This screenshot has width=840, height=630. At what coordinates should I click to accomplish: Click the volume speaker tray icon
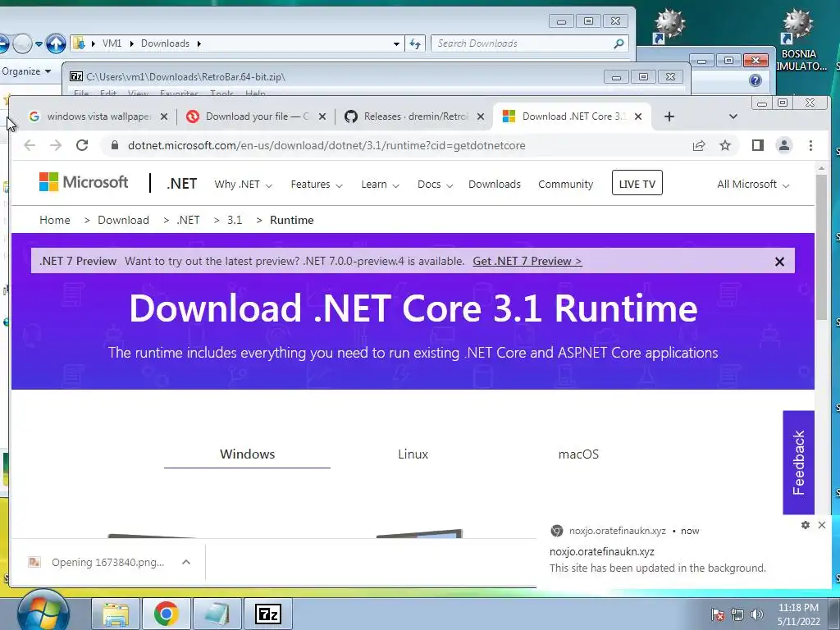click(757, 614)
